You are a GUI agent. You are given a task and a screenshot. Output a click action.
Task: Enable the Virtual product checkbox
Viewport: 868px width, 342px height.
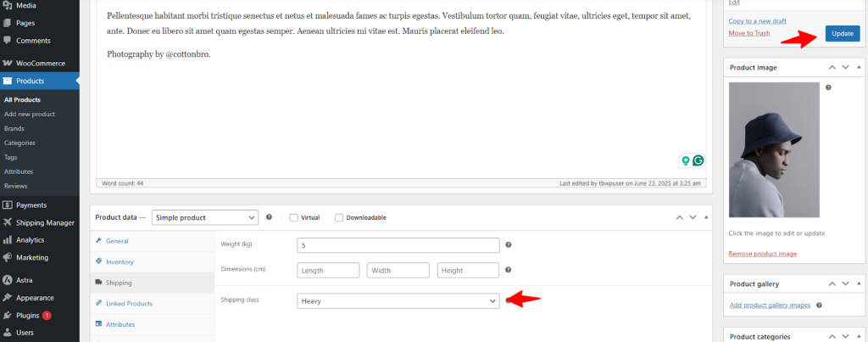[x=294, y=217]
